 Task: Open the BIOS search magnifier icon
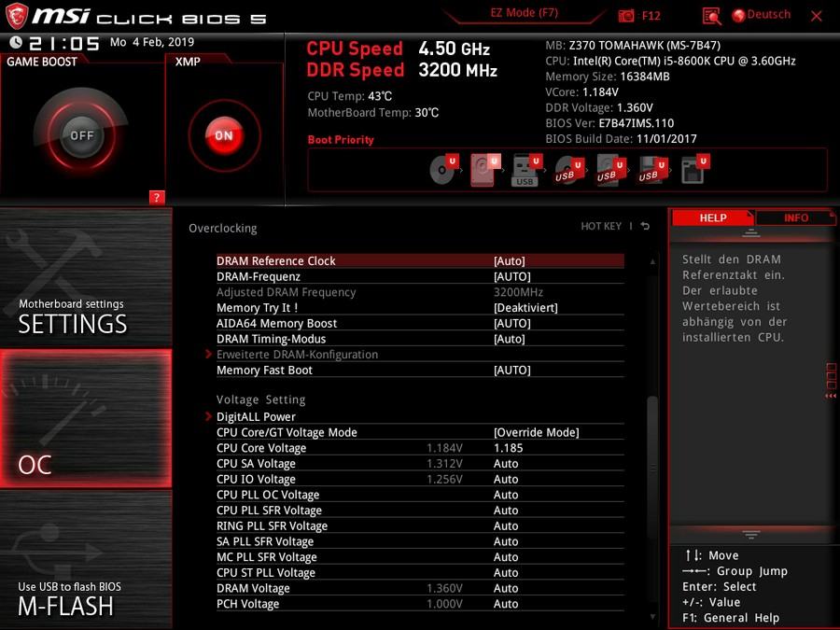click(711, 16)
